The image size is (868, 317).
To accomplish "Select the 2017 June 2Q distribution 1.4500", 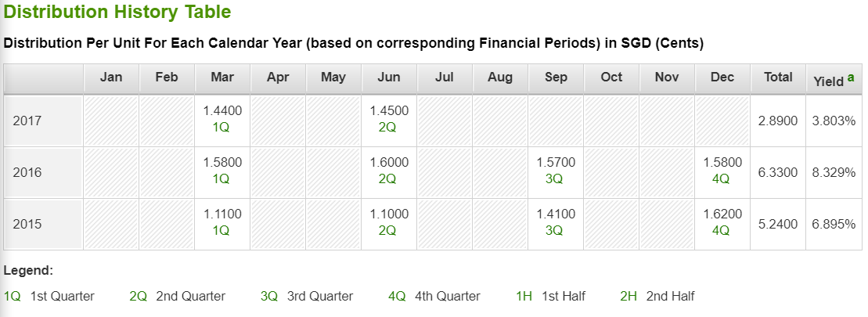I will click(x=389, y=110).
